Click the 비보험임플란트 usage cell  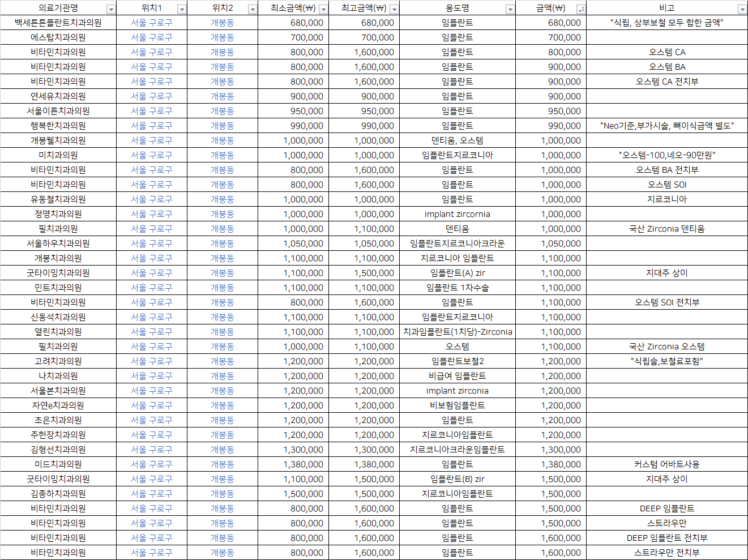[x=458, y=405]
